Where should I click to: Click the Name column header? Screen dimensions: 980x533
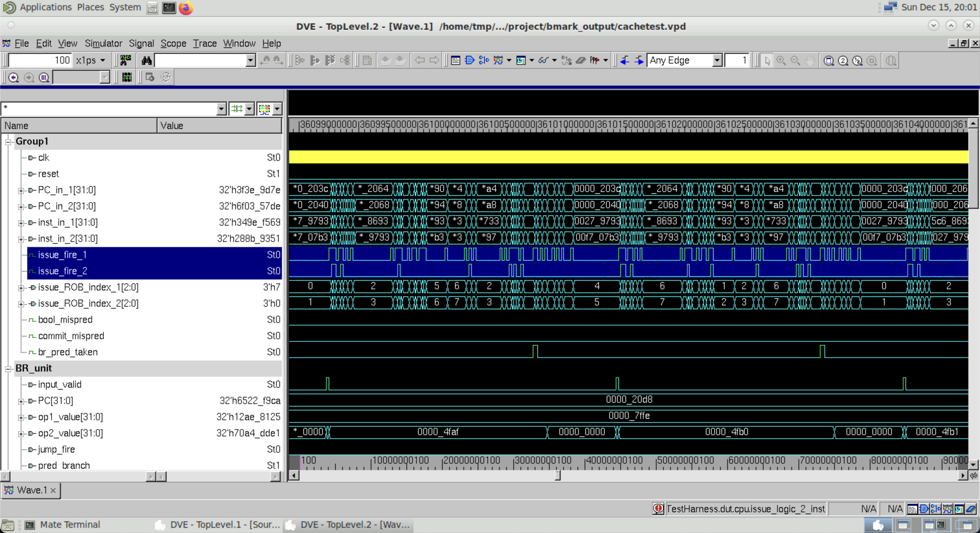pyautogui.click(x=79, y=126)
